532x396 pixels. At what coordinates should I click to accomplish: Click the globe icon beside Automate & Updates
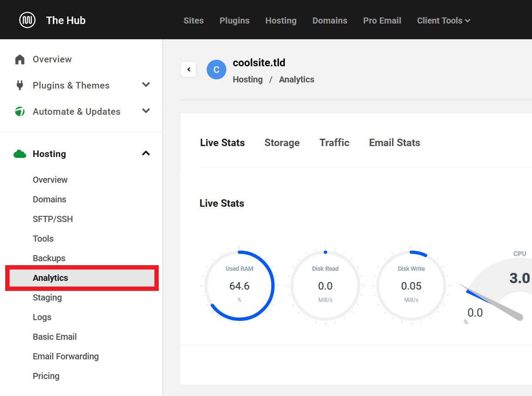point(20,111)
